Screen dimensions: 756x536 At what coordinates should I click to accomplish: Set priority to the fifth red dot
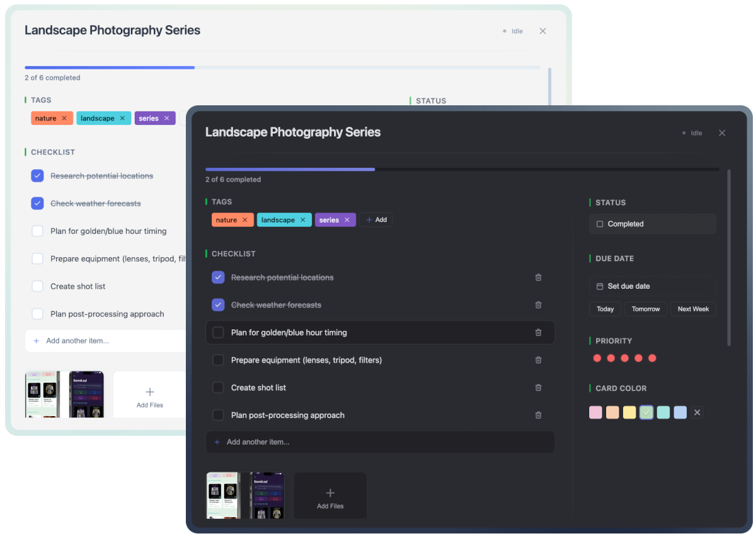tap(652, 358)
